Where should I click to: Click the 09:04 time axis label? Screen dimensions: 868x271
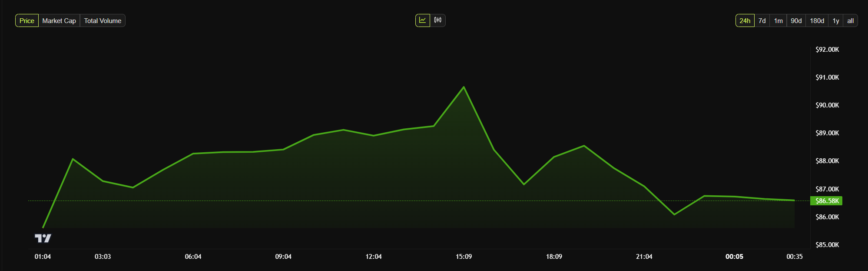coord(283,257)
